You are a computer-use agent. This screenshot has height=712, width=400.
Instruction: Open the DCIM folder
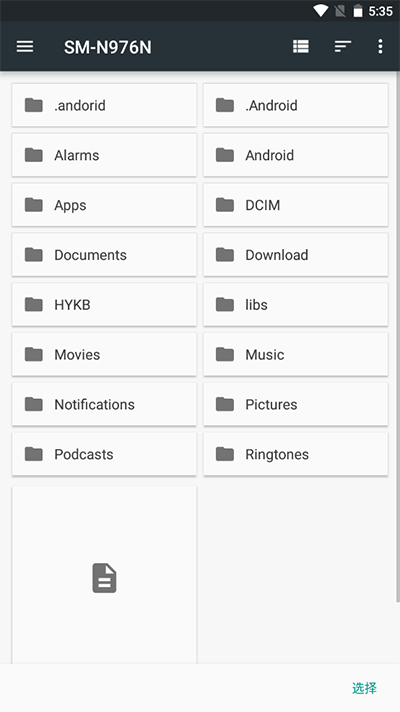tap(296, 205)
